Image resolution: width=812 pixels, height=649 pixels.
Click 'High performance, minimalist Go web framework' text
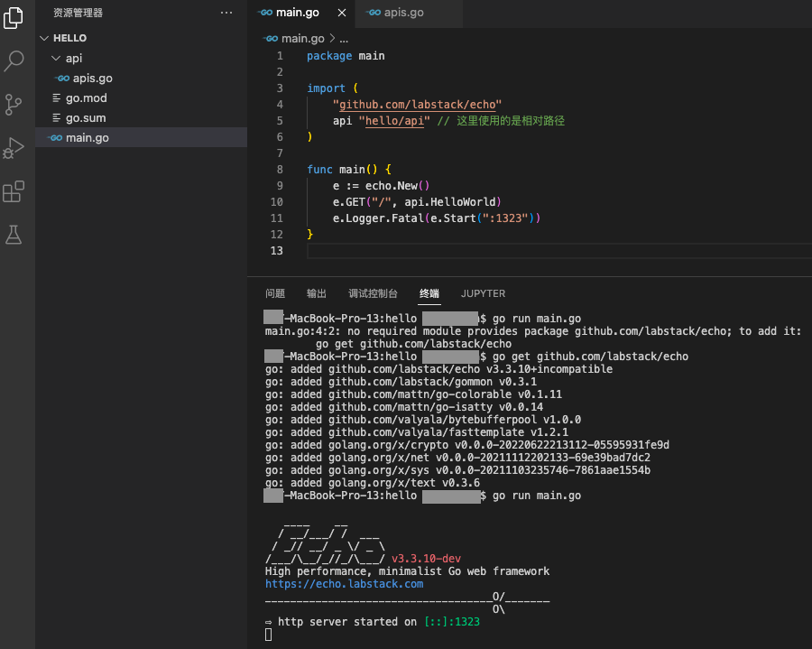point(407,571)
